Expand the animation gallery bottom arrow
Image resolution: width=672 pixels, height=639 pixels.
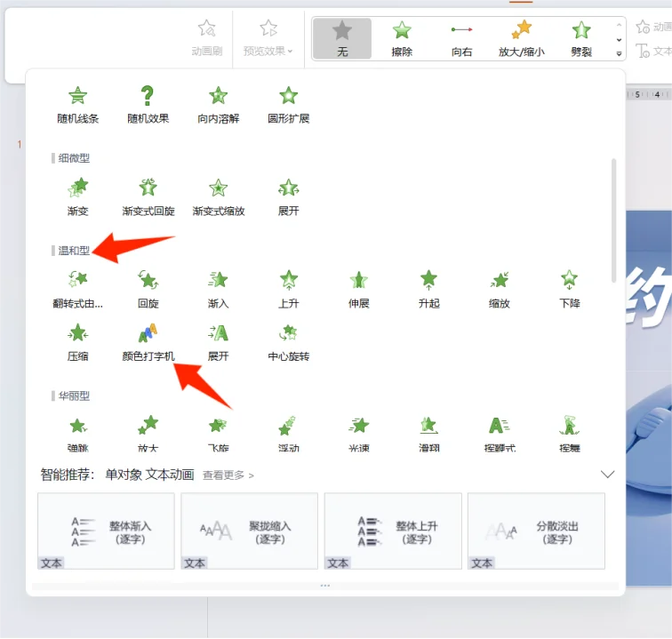coord(620,54)
